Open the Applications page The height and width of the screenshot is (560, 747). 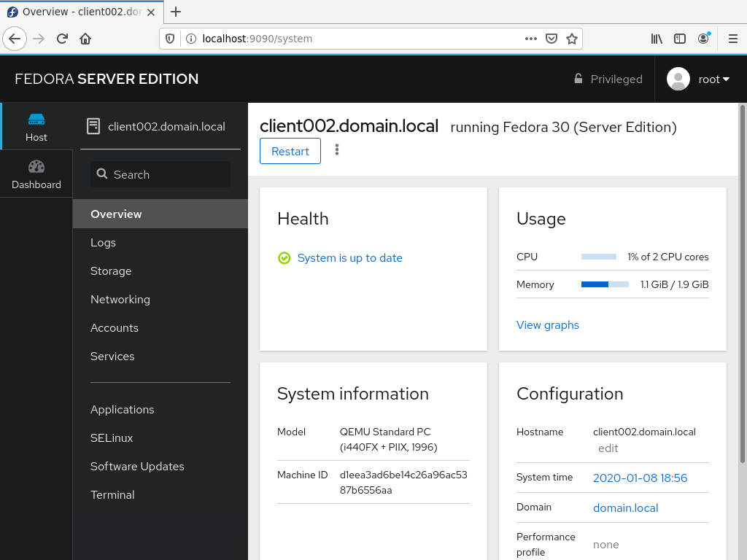point(160,410)
